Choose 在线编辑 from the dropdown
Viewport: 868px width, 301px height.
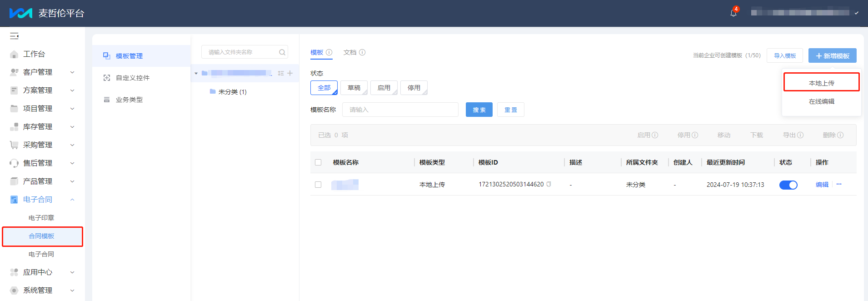click(822, 101)
